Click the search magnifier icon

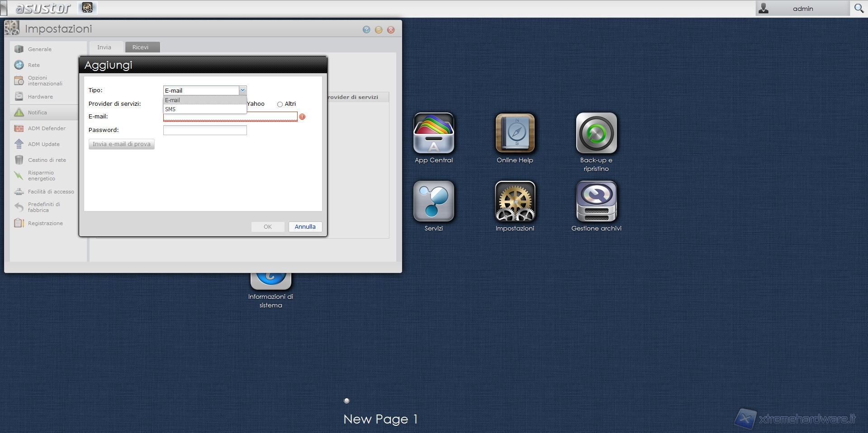859,9
